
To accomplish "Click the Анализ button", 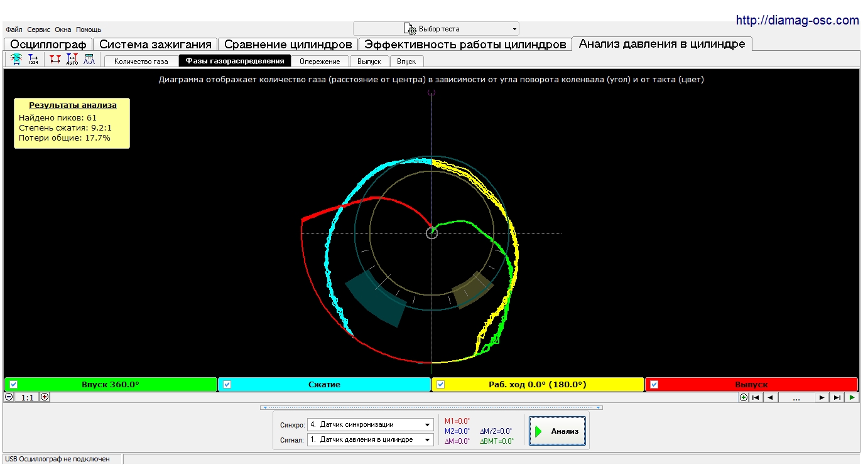I will (x=558, y=431).
